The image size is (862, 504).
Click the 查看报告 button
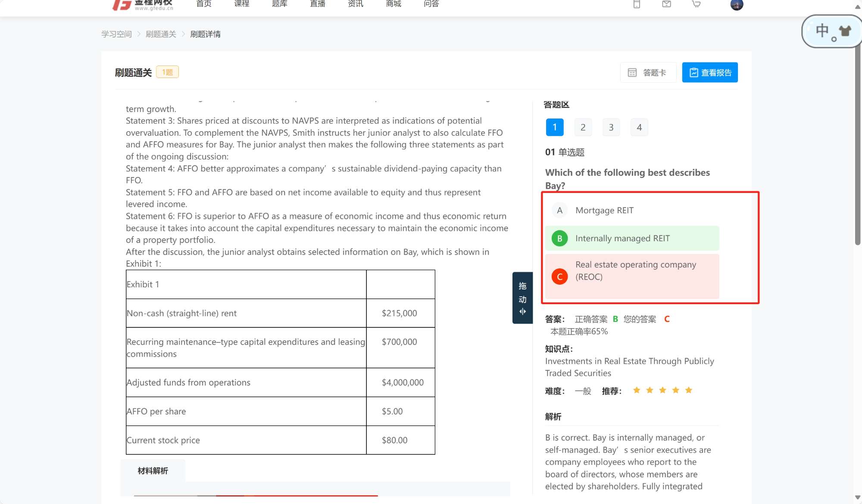click(709, 72)
